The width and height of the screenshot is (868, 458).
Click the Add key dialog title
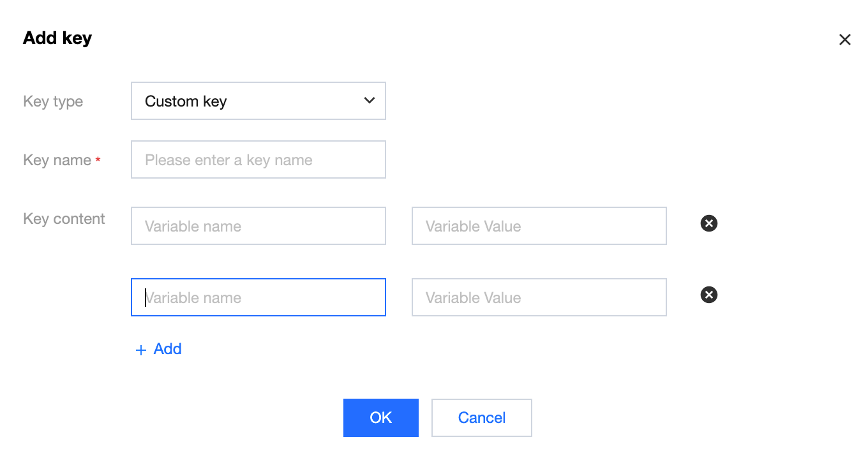(57, 38)
